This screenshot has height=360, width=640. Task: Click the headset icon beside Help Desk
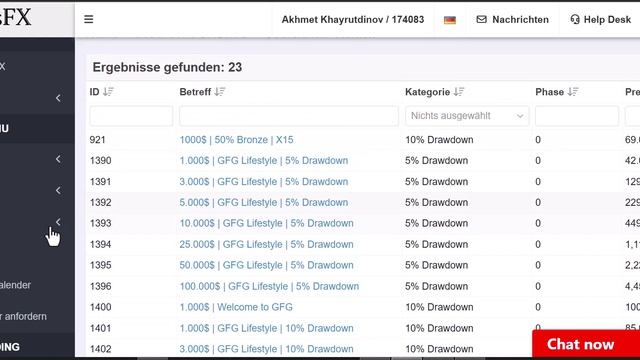575,19
